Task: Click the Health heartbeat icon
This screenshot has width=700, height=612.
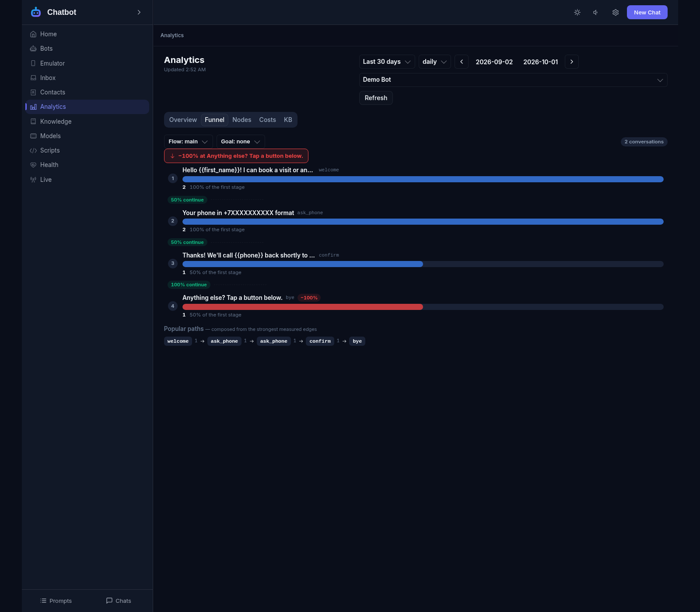Action: pyautogui.click(x=33, y=165)
